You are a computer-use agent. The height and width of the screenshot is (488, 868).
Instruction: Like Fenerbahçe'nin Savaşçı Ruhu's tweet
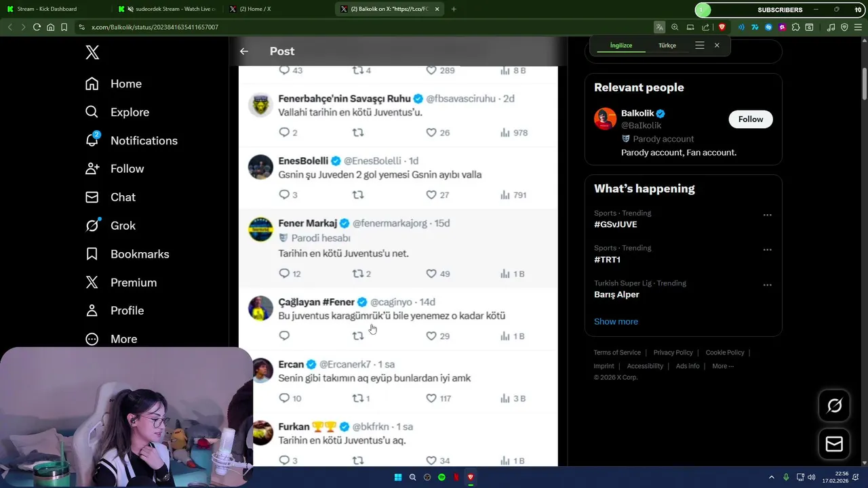point(431,133)
